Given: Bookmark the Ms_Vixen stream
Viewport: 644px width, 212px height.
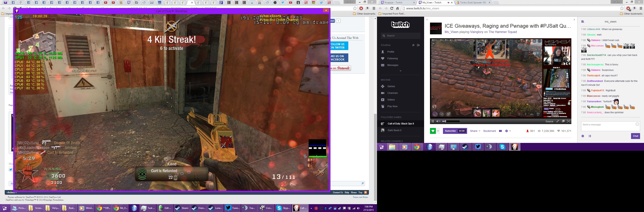Looking at the screenshot, I should pos(489,131).
